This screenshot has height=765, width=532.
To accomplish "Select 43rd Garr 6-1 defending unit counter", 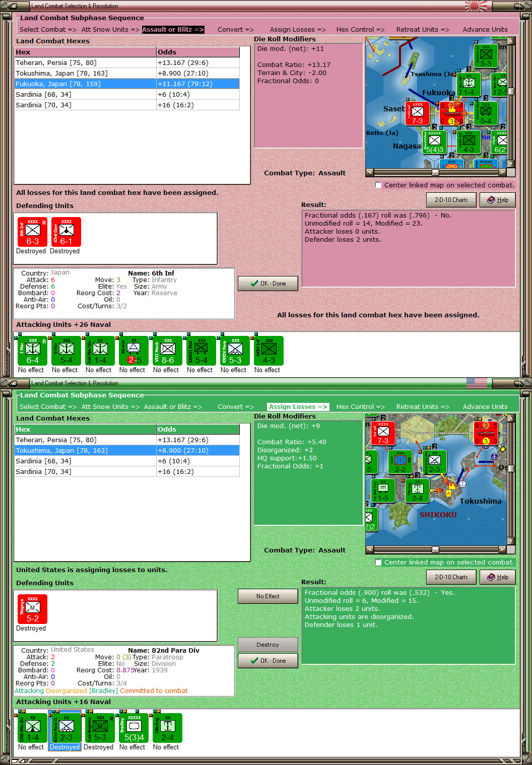I will coord(66,232).
